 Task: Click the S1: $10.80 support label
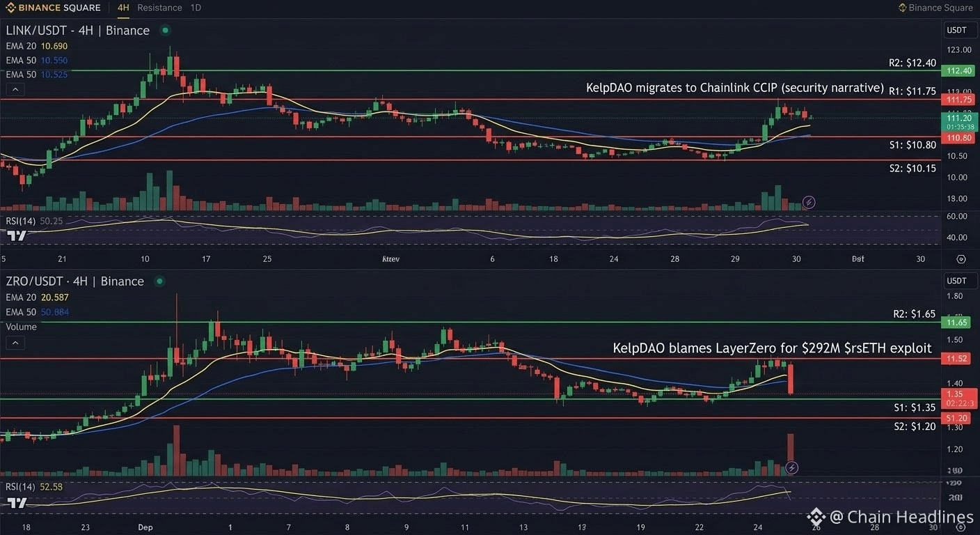point(912,145)
